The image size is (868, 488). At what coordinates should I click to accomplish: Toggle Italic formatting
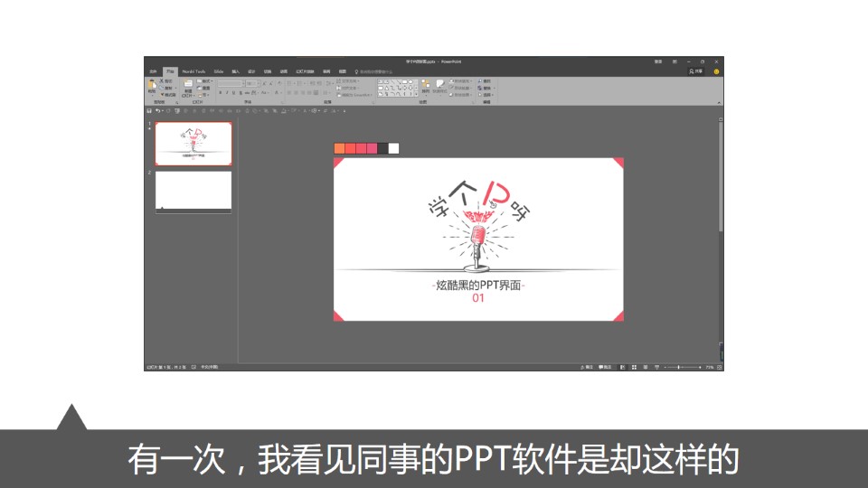click(x=227, y=92)
